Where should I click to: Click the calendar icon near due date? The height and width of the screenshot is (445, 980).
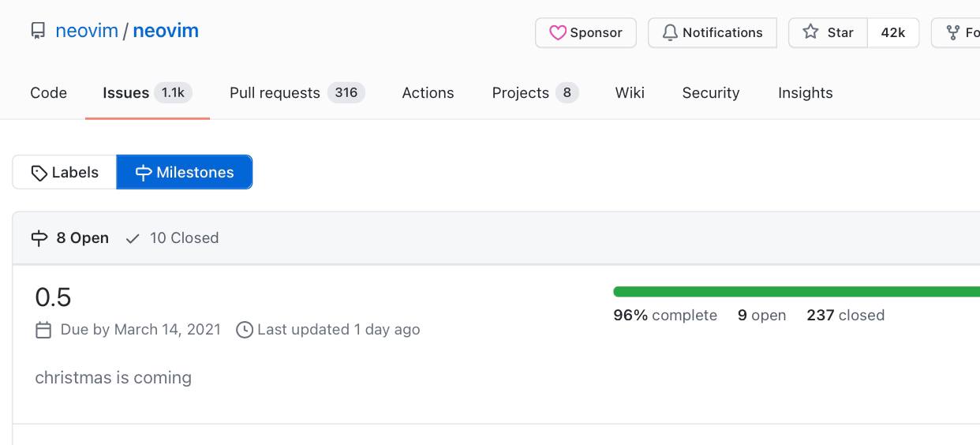tap(43, 330)
